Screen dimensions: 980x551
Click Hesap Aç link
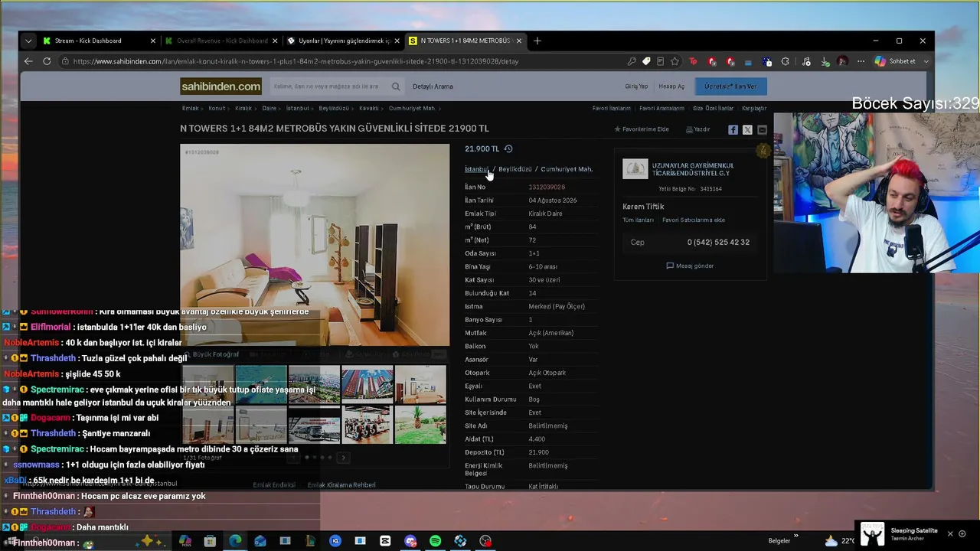[x=671, y=86]
